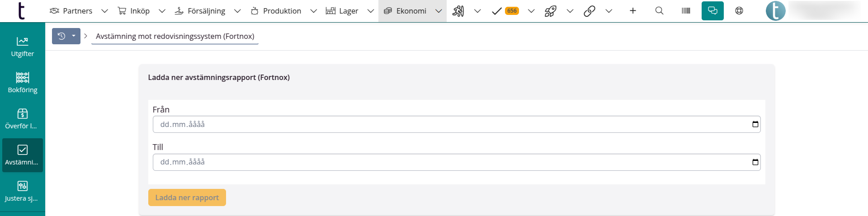Click the Ladda ner rapport button
Viewport: 868px width, 216px height.
pyautogui.click(x=187, y=197)
